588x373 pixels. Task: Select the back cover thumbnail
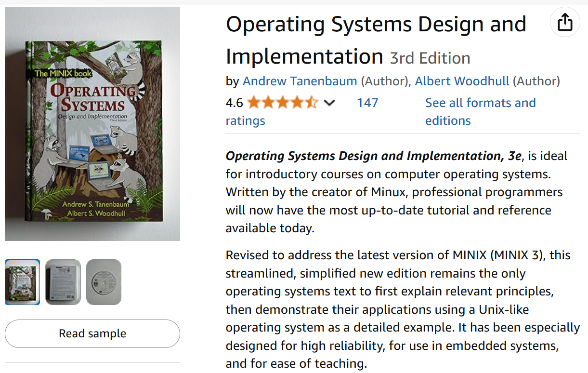tap(63, 282)
